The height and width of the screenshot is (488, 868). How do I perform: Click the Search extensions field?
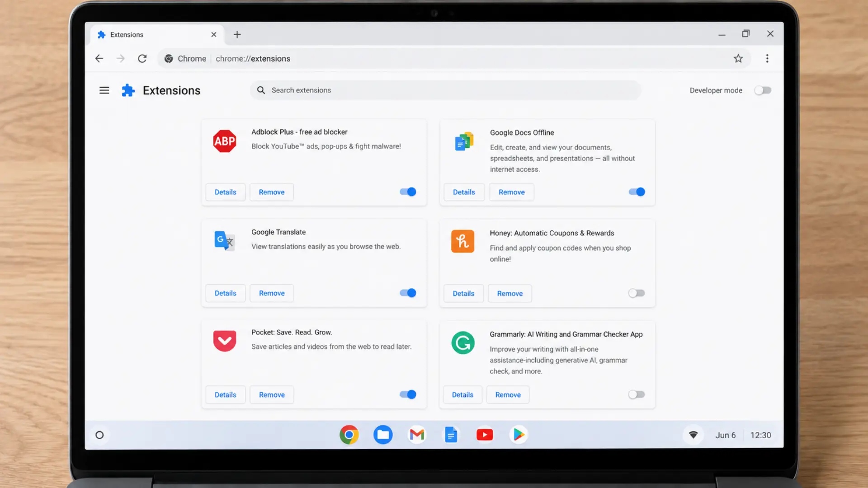pos(446,90)
